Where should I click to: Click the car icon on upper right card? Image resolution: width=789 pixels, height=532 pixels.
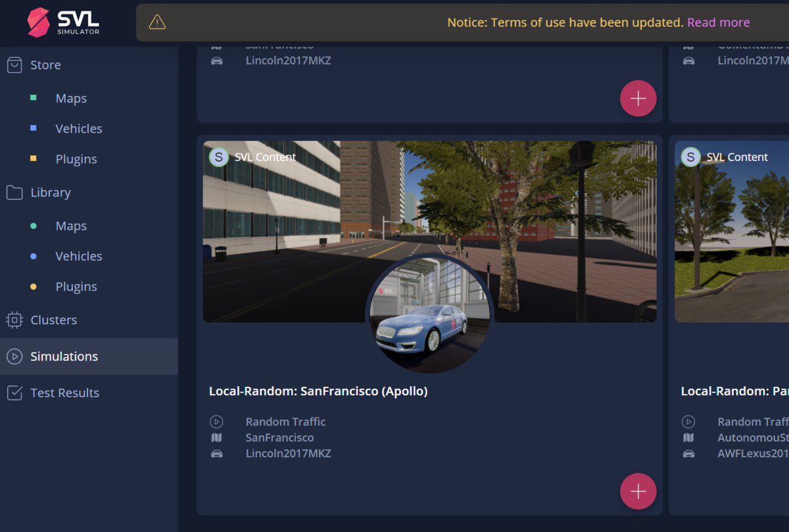click(688, 60)
